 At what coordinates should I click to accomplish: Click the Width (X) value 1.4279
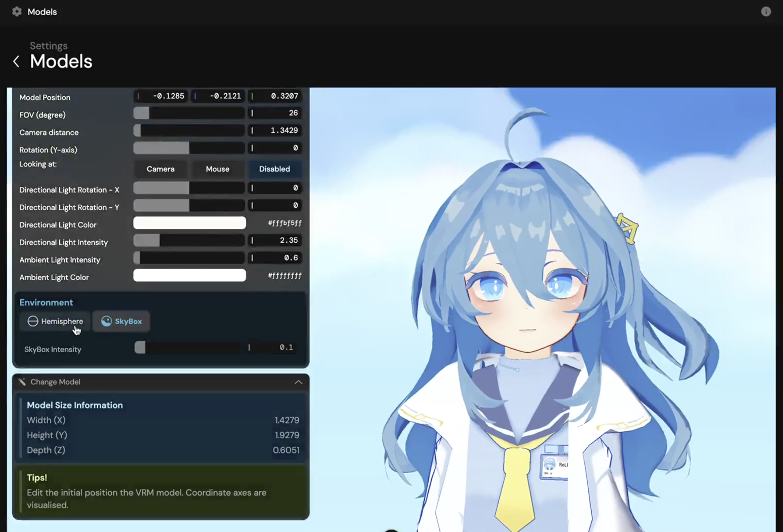(287, 420)
